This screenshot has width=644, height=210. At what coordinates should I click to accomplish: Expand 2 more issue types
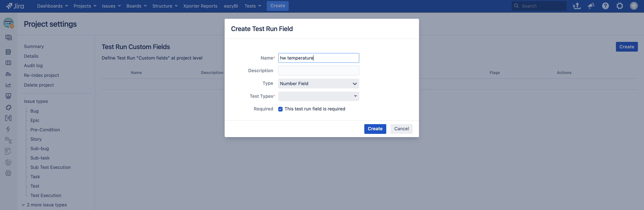point(44,205)
